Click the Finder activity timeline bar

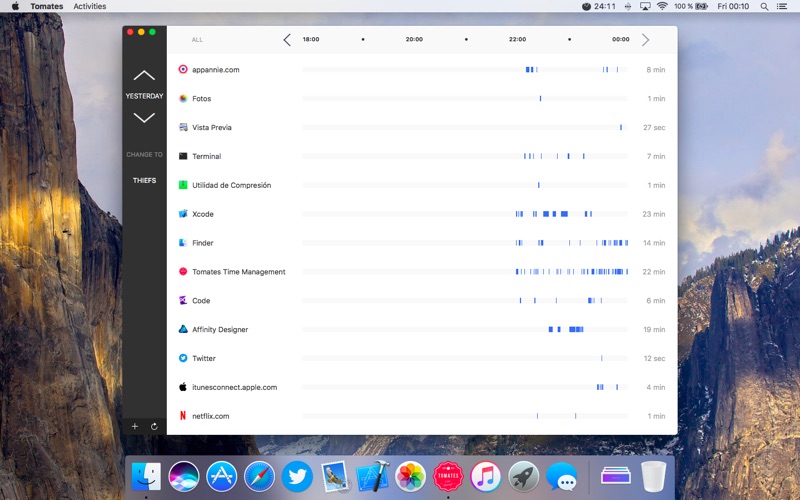[465, 243]
